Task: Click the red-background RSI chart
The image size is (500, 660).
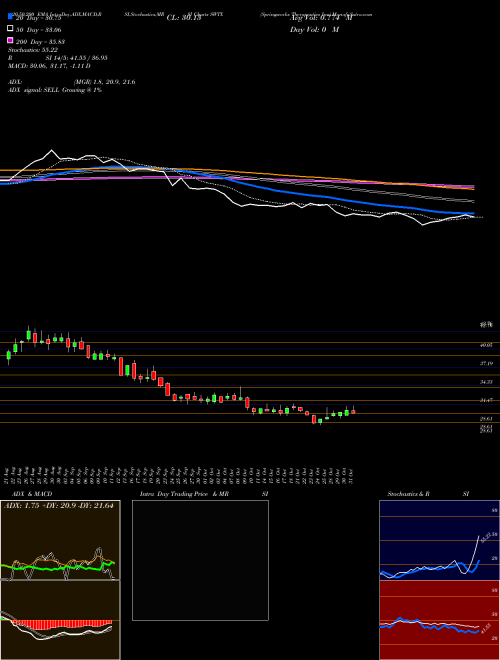Action: tap(439, 620)
